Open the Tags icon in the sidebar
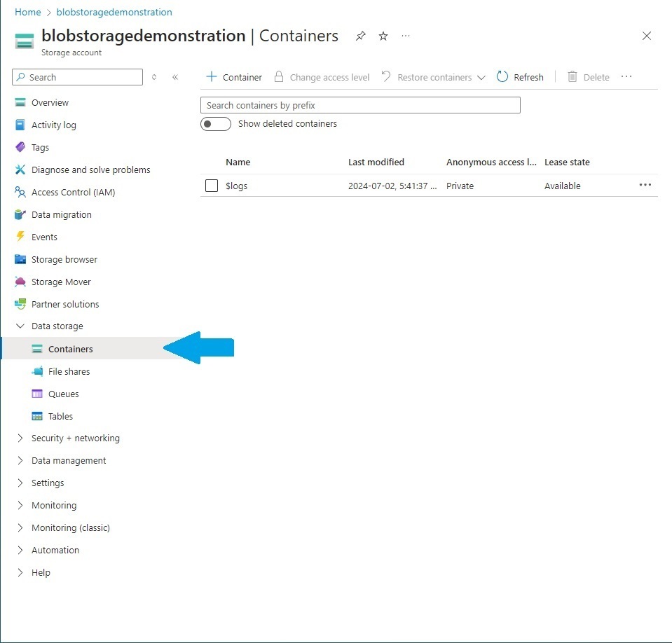This screenshot has height=643, width=672. click(x=20, y=147)
